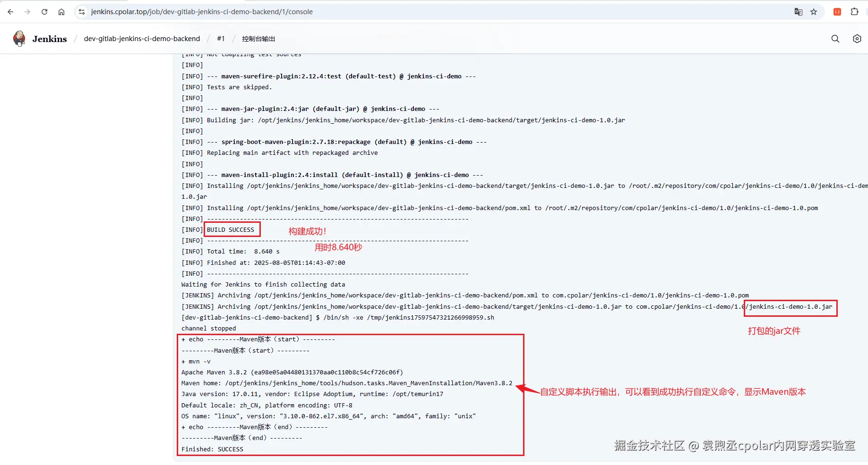
Task: Click 'Waiting for Jenkins to finish collecting data'
Action: (x=263, y=285)
